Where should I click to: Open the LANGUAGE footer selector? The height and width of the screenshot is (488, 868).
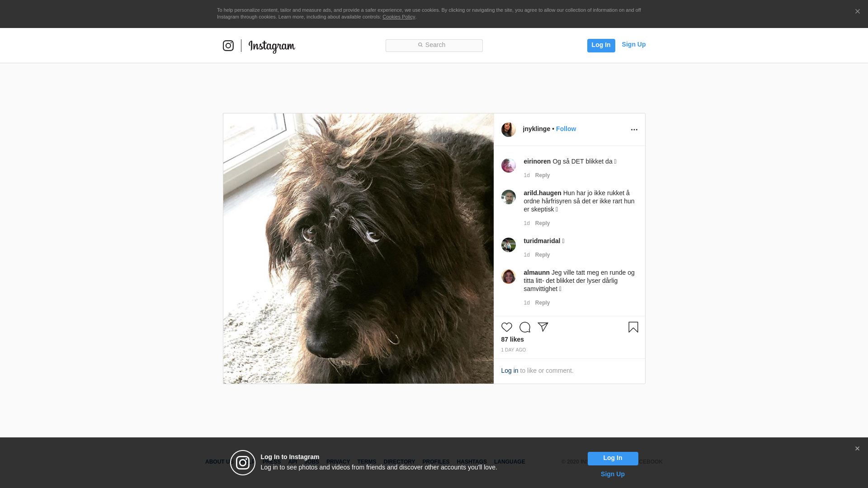[509, 462]
